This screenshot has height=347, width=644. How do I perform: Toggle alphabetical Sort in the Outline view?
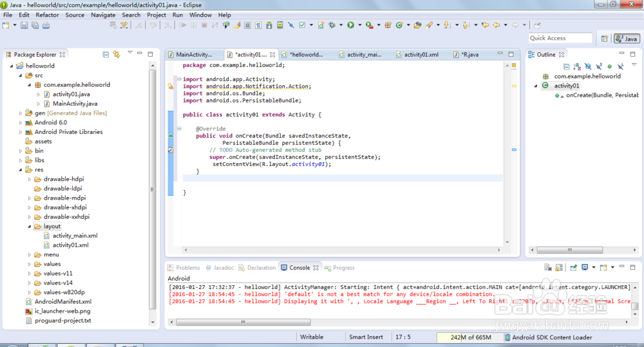pyautogui.click(x=577, y=66)
